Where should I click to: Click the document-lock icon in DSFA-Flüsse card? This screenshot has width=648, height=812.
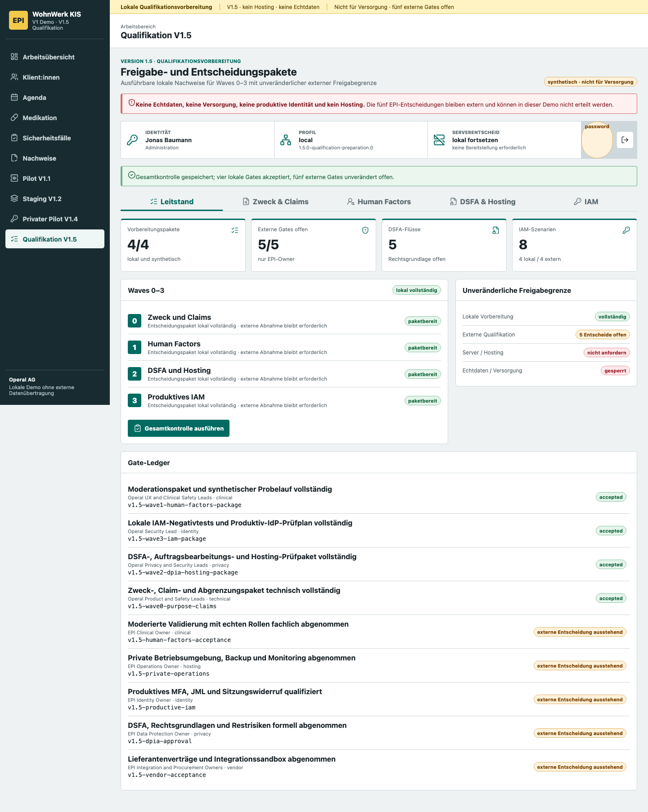pyautogui.click(x=496, y=230)
